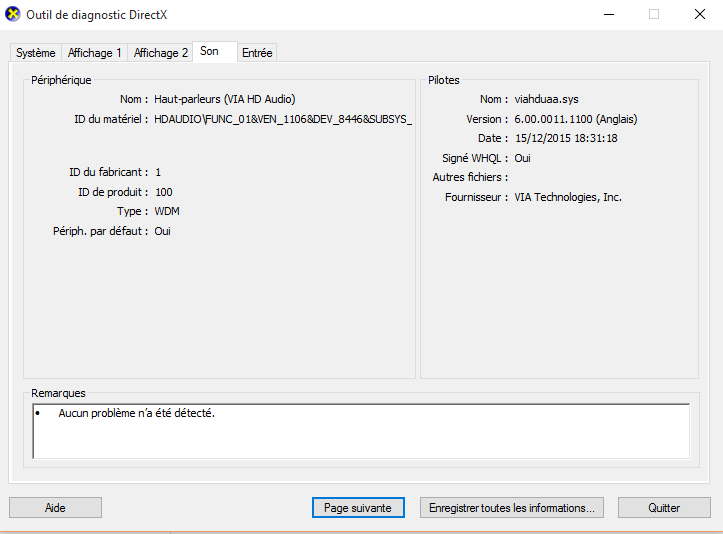723x534 pixels.
Task: Close the DirectX diagnostic window
Action: click(x=700, y=14)
